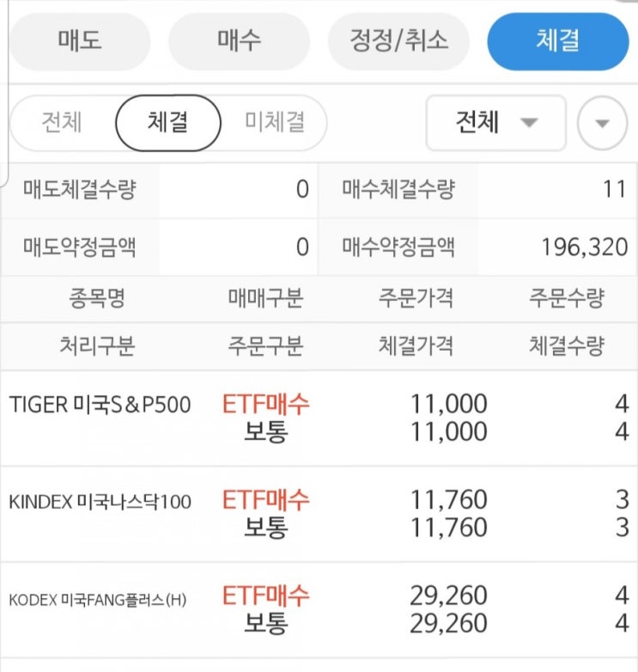
Task: Switch to the 매수 (buy) tab
Action: [239, 41]
